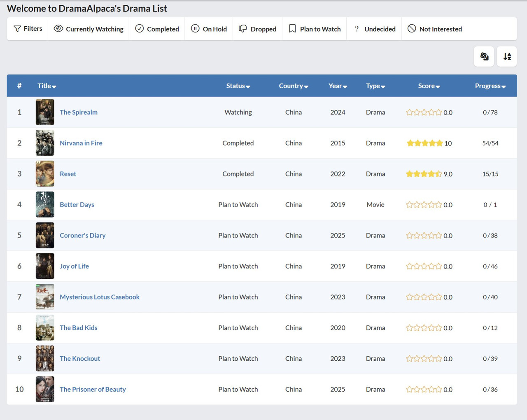Click Nirvana in Fire star rating
The image size is (527, 420).
coord(424,143)
